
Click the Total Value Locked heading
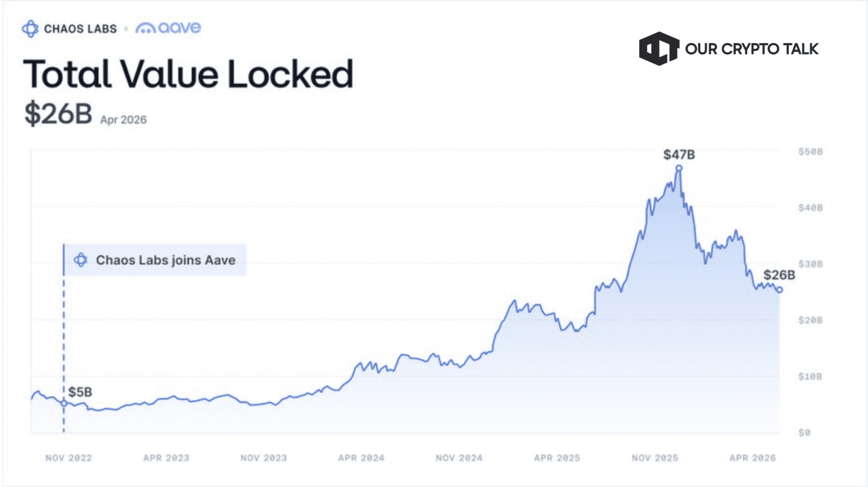pos(188,74)
